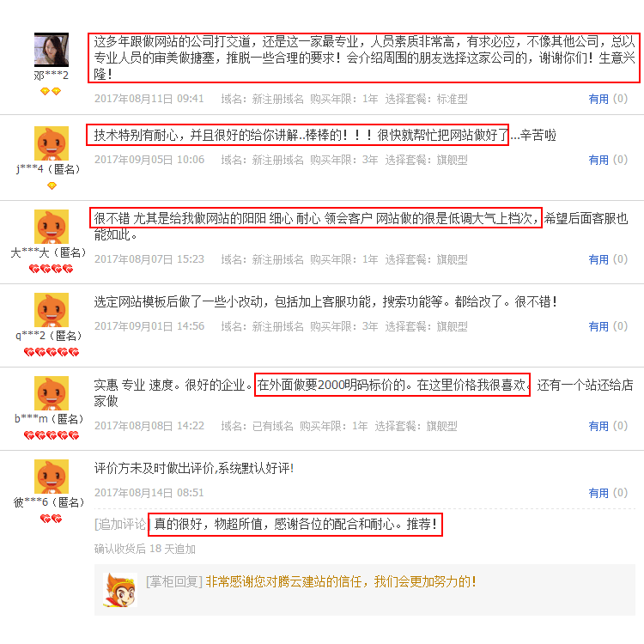Viewport: 644px width, 644px height.
Task: Click the avatar of user 彼***6
Action: tap(52, 477)
